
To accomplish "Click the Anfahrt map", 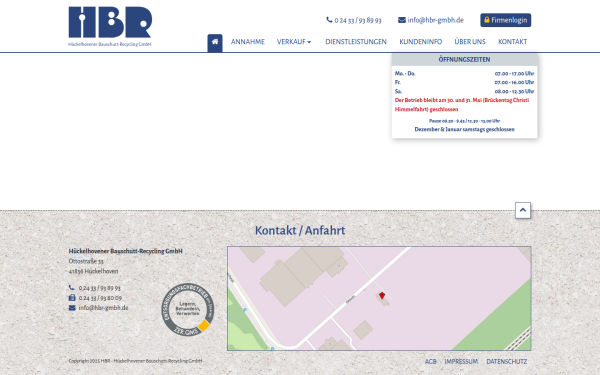I will 379,298.
